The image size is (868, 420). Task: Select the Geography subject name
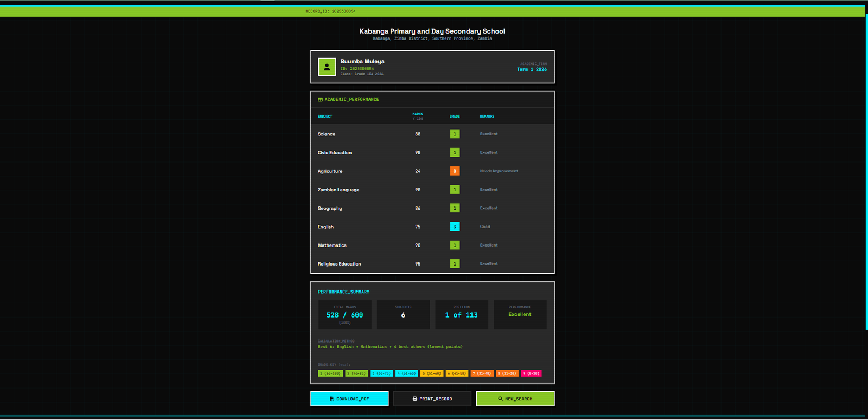point(330,208)
